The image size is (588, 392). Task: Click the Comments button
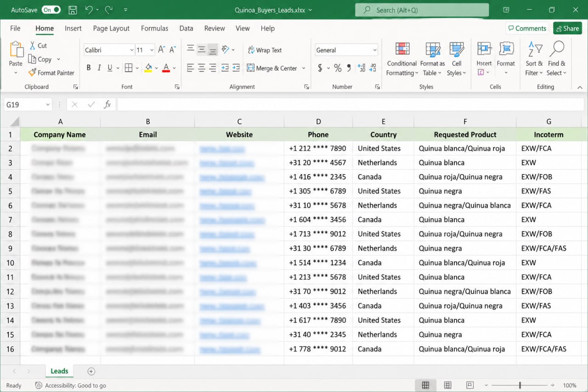coord(527,28)
